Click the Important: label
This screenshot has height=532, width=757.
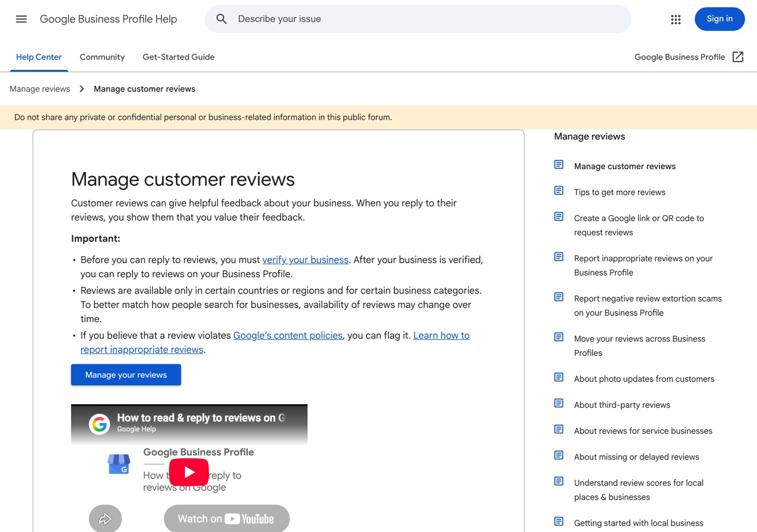tap(96, 239)
